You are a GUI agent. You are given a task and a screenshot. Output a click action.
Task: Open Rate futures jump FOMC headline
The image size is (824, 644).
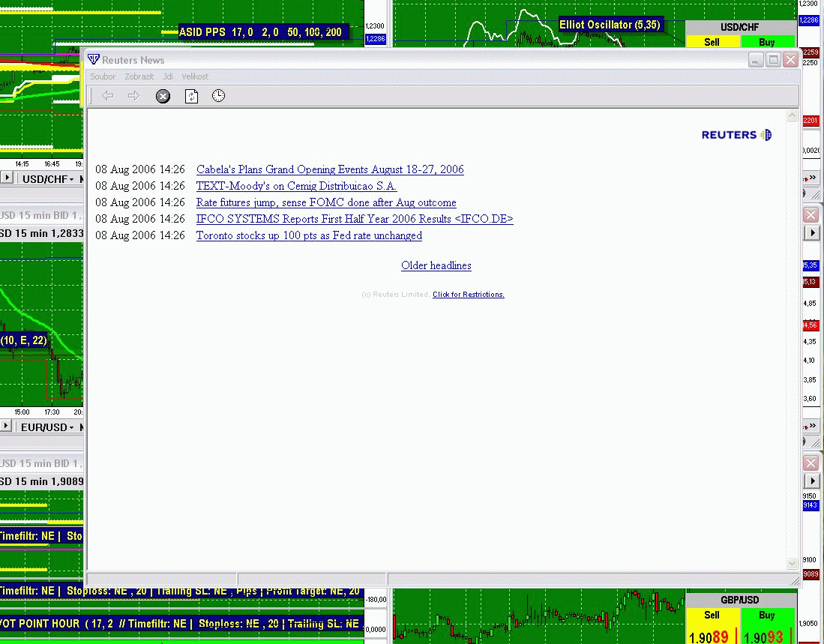(x=326, y=202)
